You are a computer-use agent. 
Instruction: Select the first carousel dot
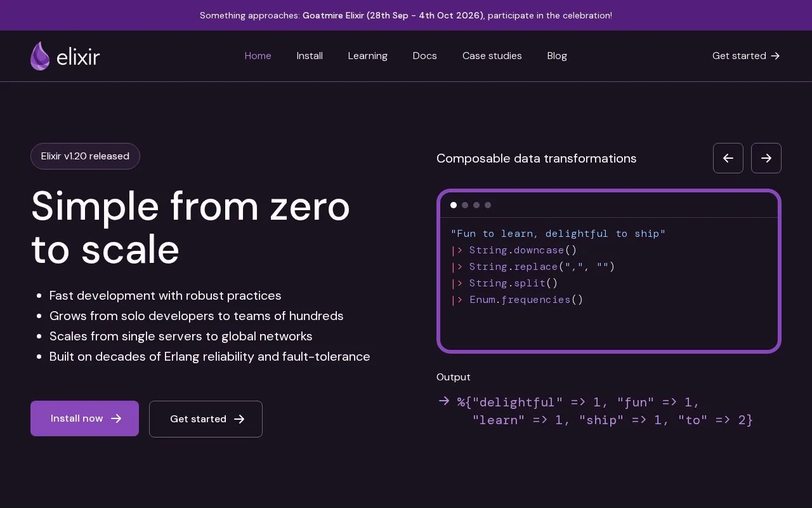coord(454,205)
